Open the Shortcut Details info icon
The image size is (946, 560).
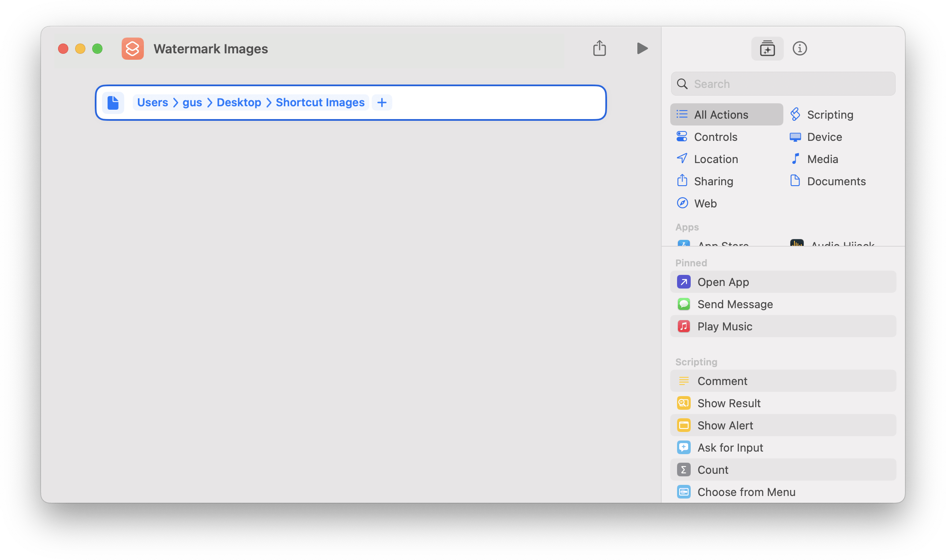[800, 49]
